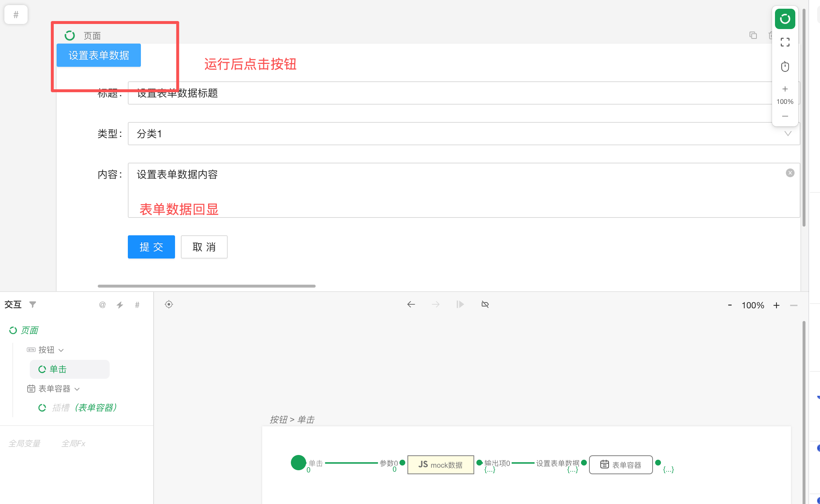The width and height of the screenshot is (820, 504).
Task: Click the blue 提交 button
Action: (151, 247)
